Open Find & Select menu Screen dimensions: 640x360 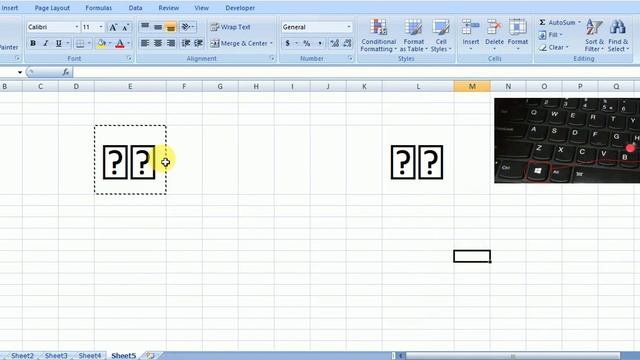[x=618, y=36]
